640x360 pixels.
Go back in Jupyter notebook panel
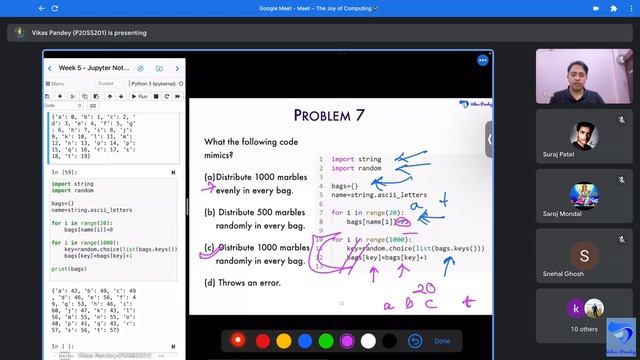(50, 68)
